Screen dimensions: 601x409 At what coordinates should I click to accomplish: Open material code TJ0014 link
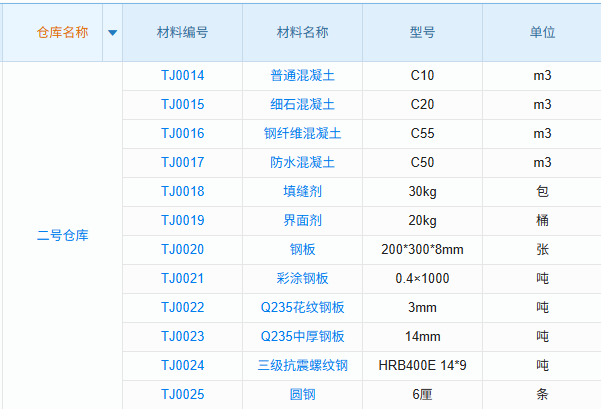coord(182,75)
